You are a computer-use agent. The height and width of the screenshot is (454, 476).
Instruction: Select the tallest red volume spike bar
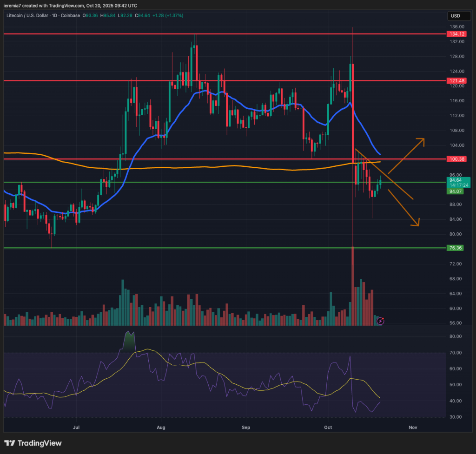coord(353,288)
